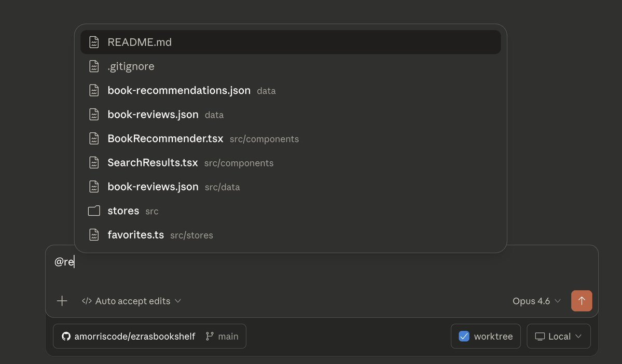Click the file icon beside favorites.ts
This screenshot has height=364, width=622.
(x=94, y=235)
